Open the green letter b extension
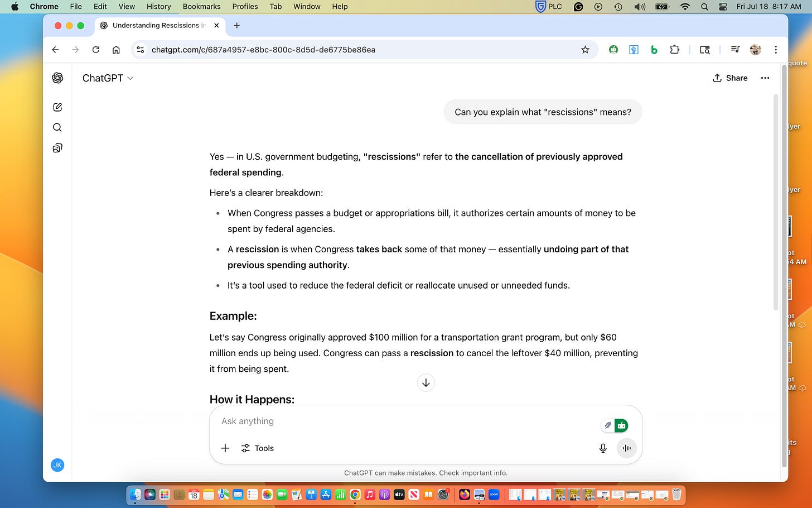 tap(654, 50)
